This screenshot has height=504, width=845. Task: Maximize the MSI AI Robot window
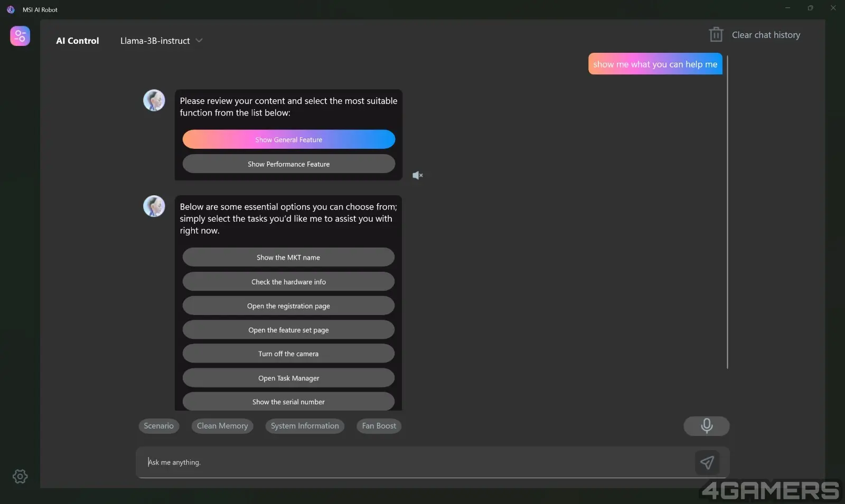tap(810, 8)
